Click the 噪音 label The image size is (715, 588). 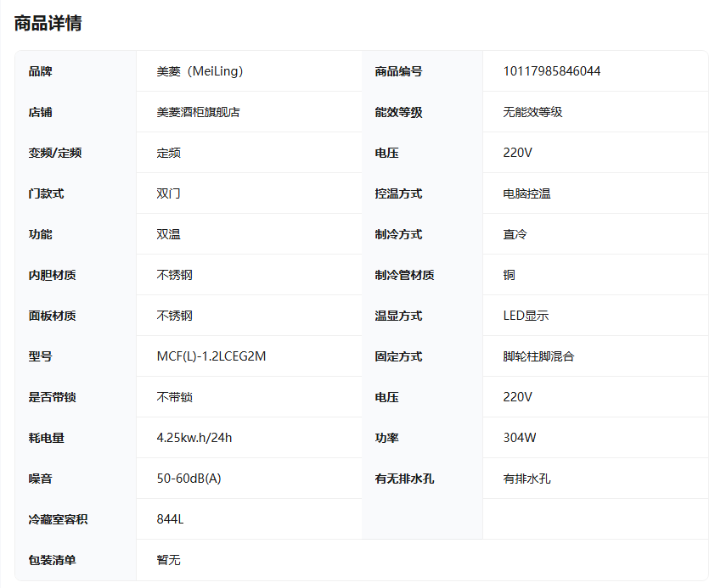(40, 479)
